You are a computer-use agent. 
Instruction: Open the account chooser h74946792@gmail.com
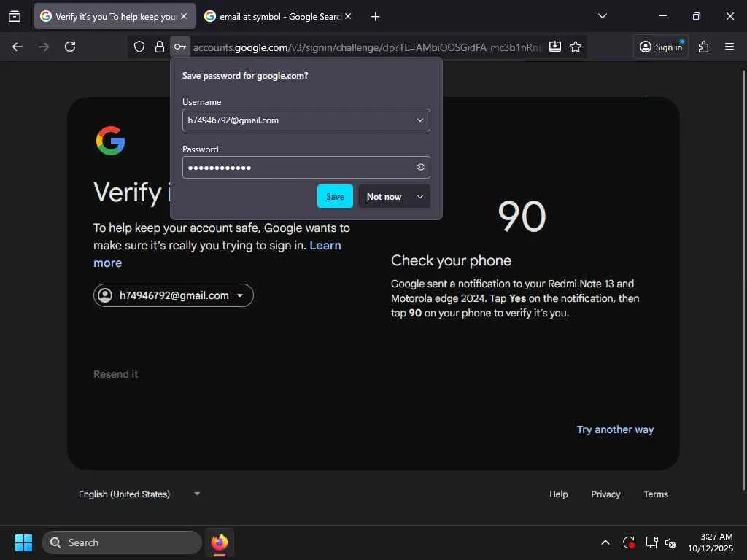(174, 295)
